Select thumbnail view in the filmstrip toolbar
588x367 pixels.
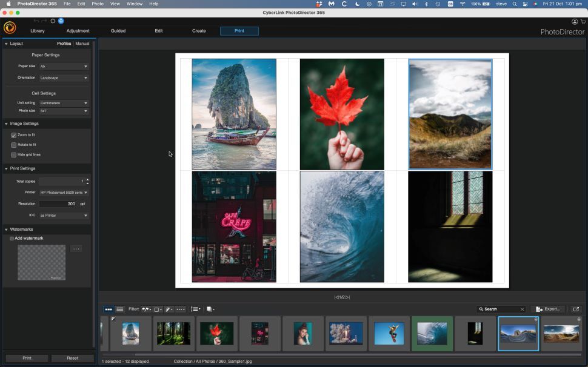tap(108, 309)
